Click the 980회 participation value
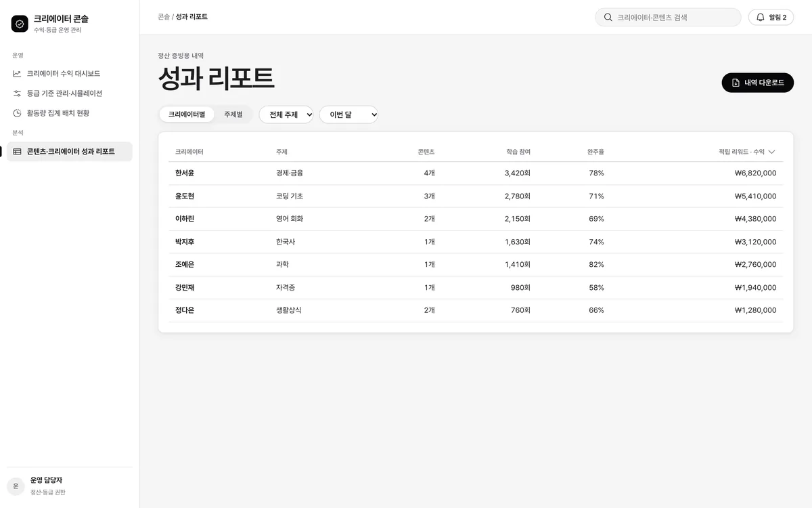The width and height of the screenshot is (812, 508). pyautogui.click(x=520, y=287)
